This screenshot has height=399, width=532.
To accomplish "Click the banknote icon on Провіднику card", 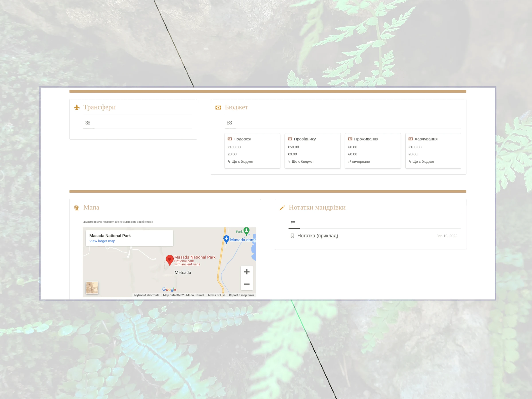I will (290, 139).
